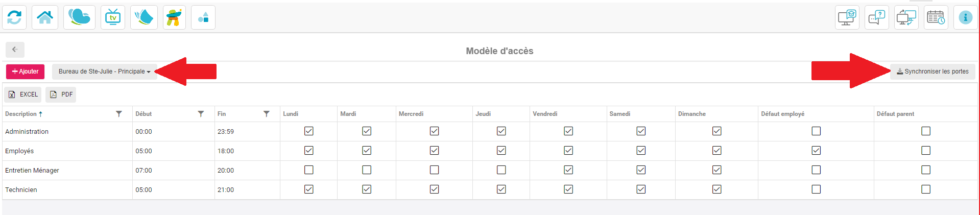
Task: Open the info icon top right
Action: click(965, 17)
